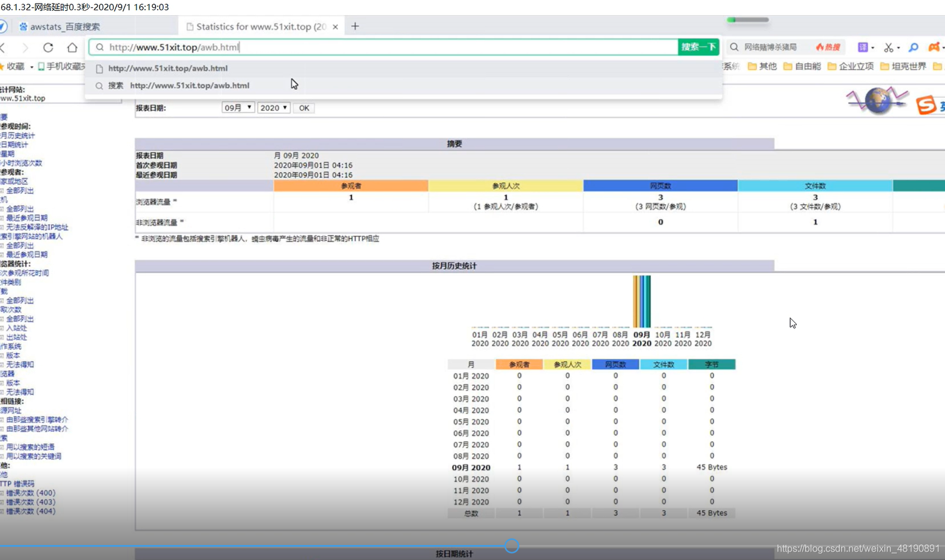Open 无法反解译的IP地址 sidebar link
Viewport: 945px width, 560px height.
37,227
